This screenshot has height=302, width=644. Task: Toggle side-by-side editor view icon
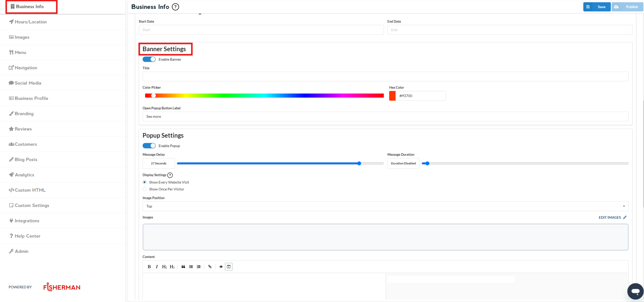pyautogui.click(x=228, y=267)
